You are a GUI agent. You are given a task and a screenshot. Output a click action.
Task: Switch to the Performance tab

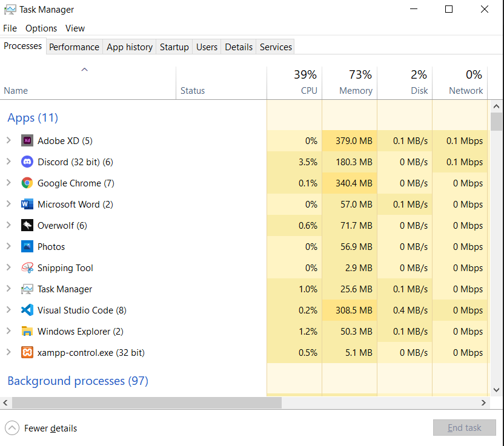[x=74, y=47]
